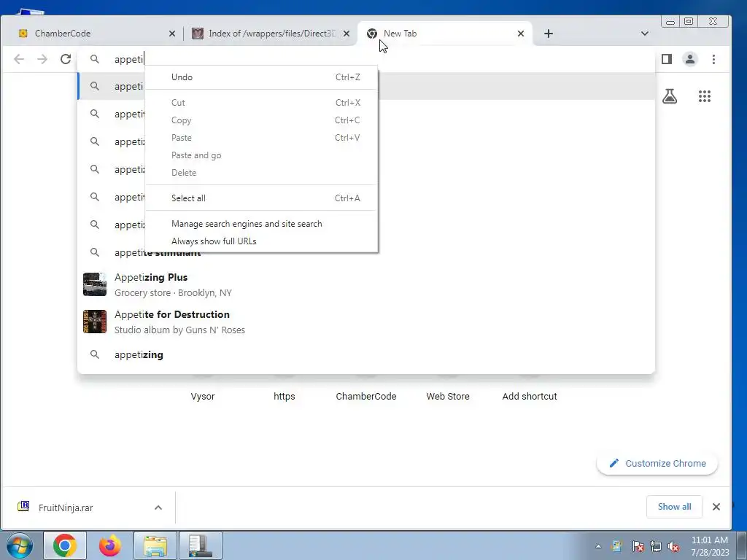Switch to Index of /wrappers/files tab
Screen dimensions: 747x560
272,34
